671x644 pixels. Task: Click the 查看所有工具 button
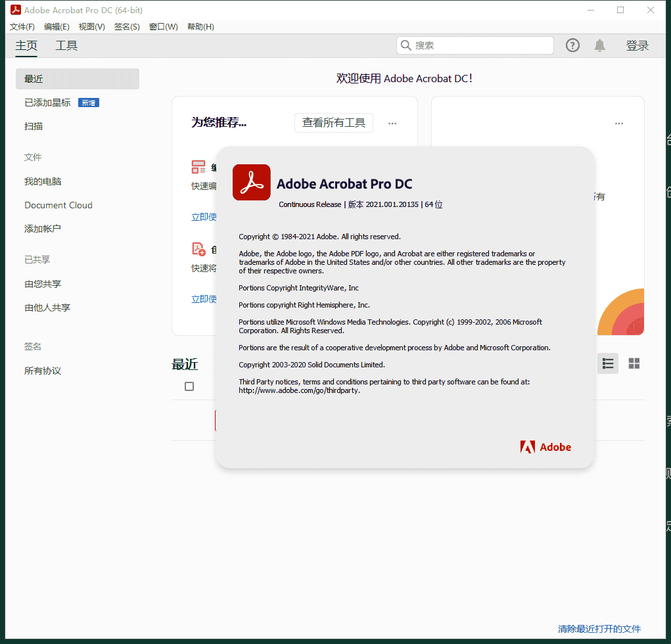tap(333, 123)
